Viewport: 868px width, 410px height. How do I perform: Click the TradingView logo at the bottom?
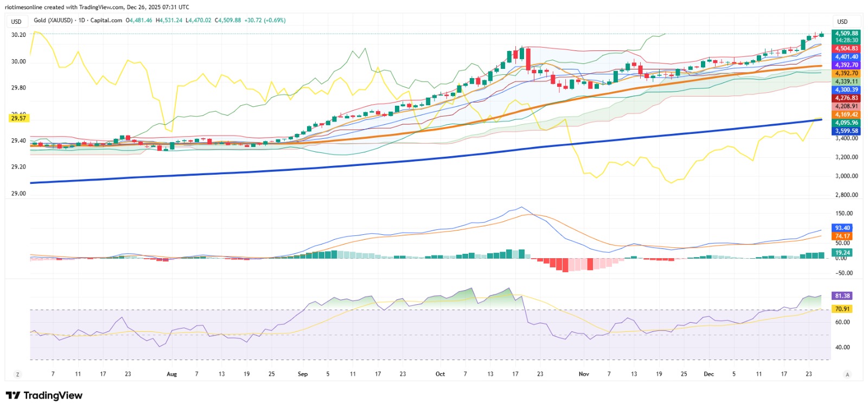[44, 395]
